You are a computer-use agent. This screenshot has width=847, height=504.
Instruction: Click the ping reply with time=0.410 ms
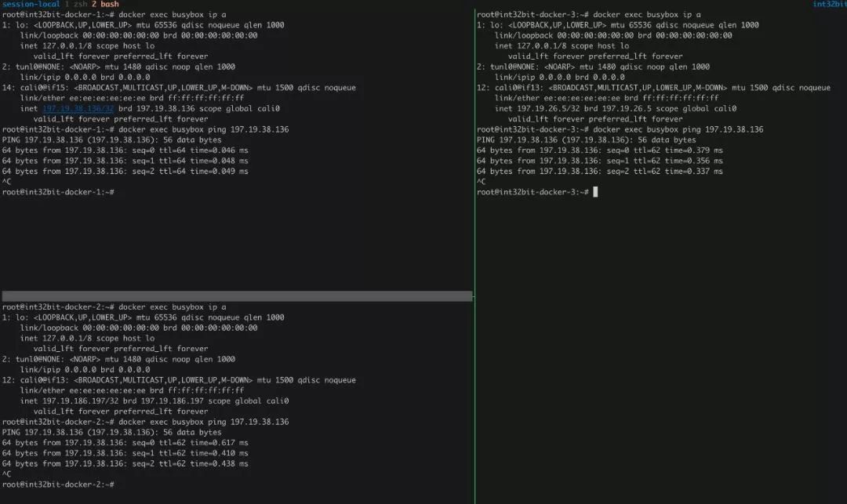tap(125, 453)
